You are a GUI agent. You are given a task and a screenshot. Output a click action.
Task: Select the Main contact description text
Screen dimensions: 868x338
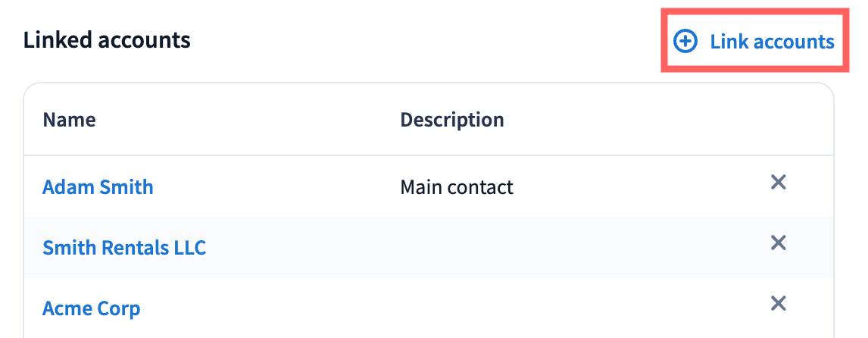[456, 187]
